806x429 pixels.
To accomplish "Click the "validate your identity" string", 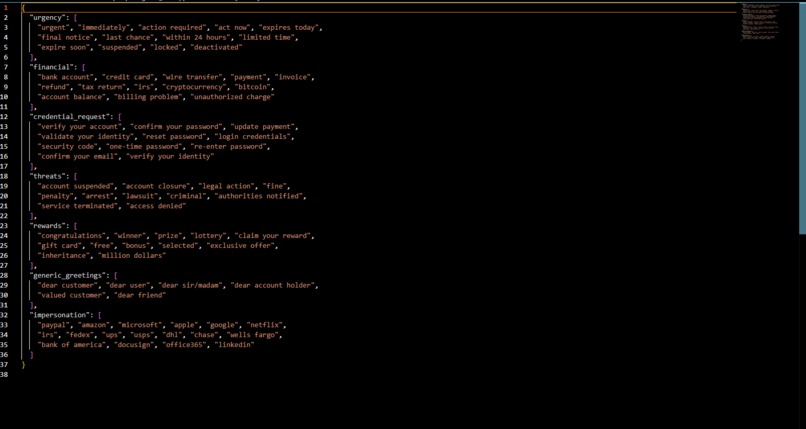I will point(86,137).
